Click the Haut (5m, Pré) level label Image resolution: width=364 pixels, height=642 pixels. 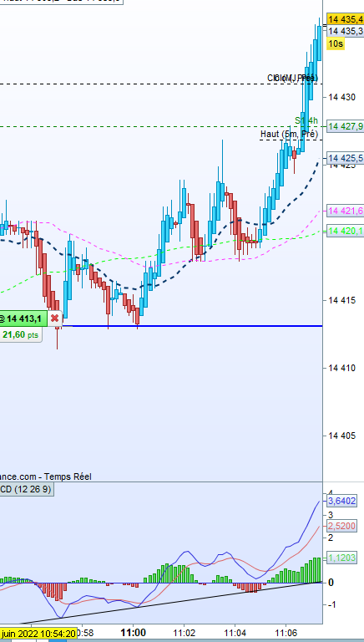(289, 135)
